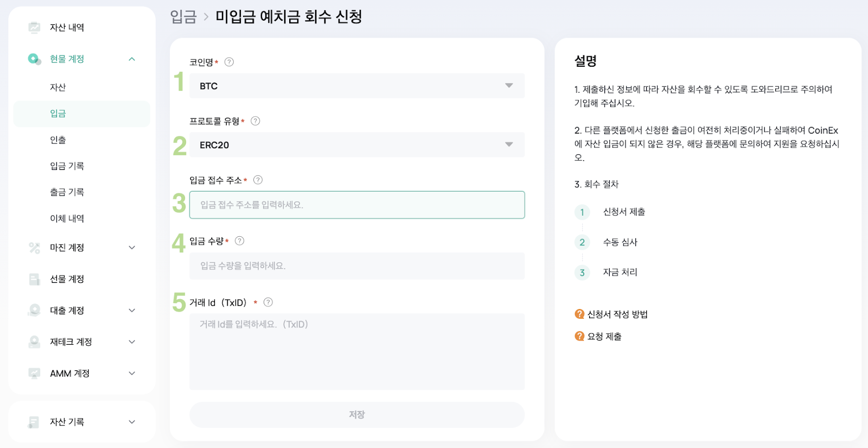Open 입금 기록 in the sidebar
The image size is (868, 448).
tap(67, 166)
